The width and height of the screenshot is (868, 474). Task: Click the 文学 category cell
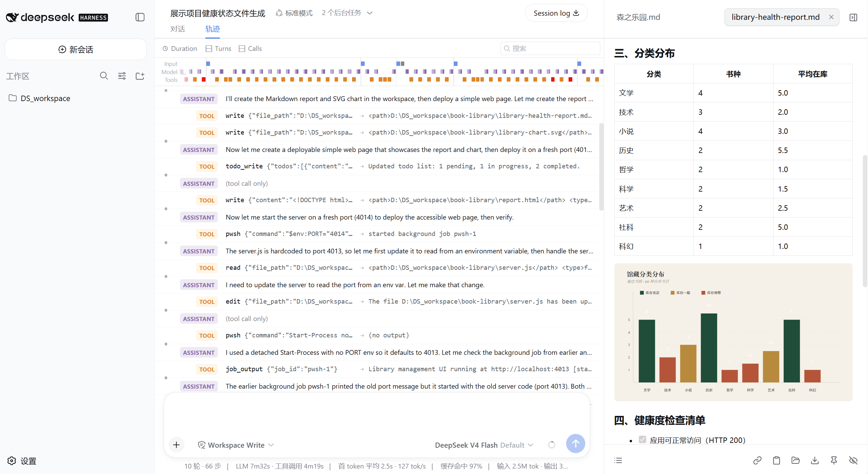click(x=654, y=93)
